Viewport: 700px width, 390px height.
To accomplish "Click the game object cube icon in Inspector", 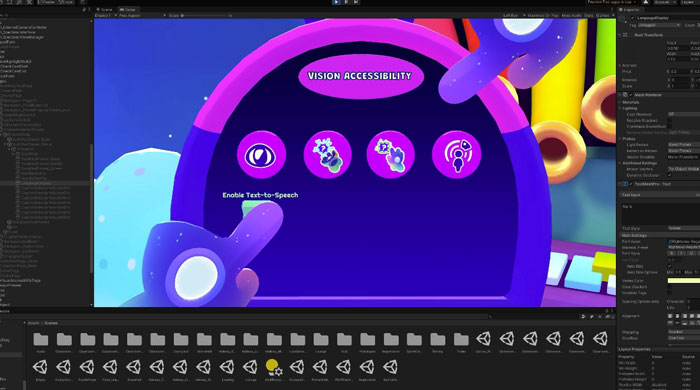I will point(623,19).
